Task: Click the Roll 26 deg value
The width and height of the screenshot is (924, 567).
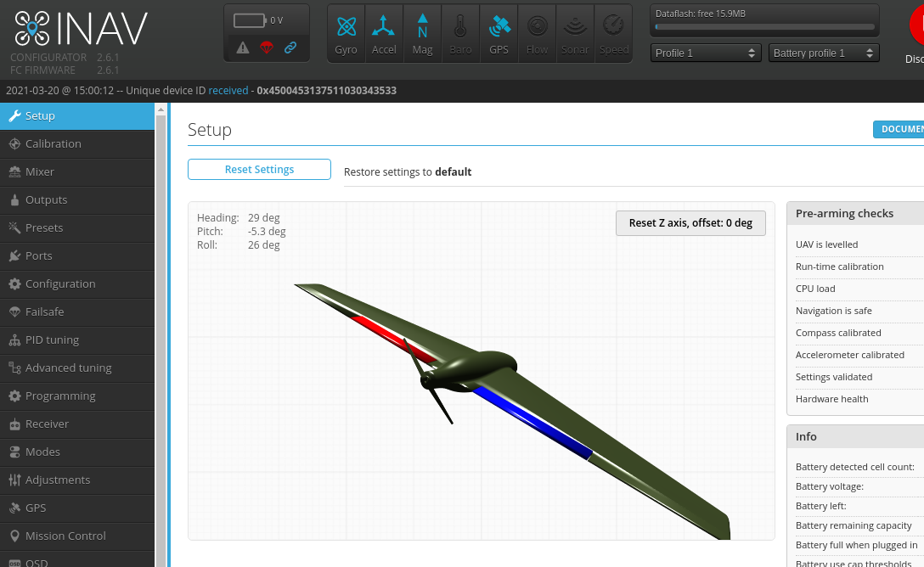Action: click(263, 245)
